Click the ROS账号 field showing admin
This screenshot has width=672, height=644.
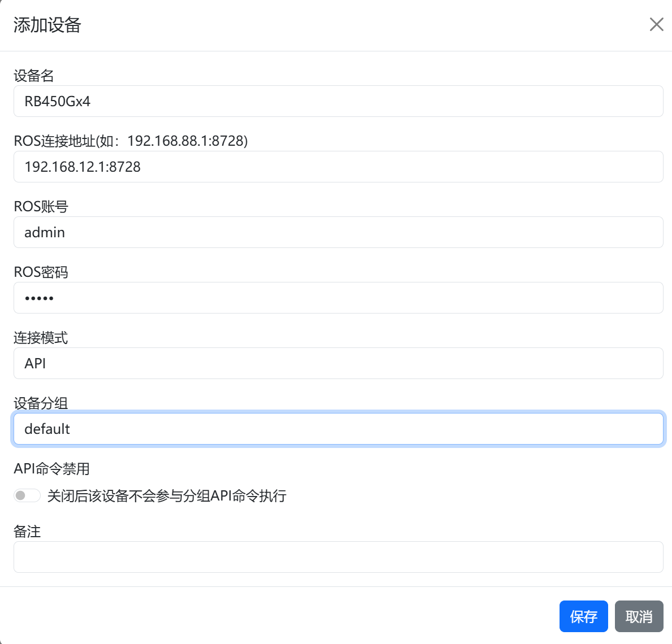point(338,232)
